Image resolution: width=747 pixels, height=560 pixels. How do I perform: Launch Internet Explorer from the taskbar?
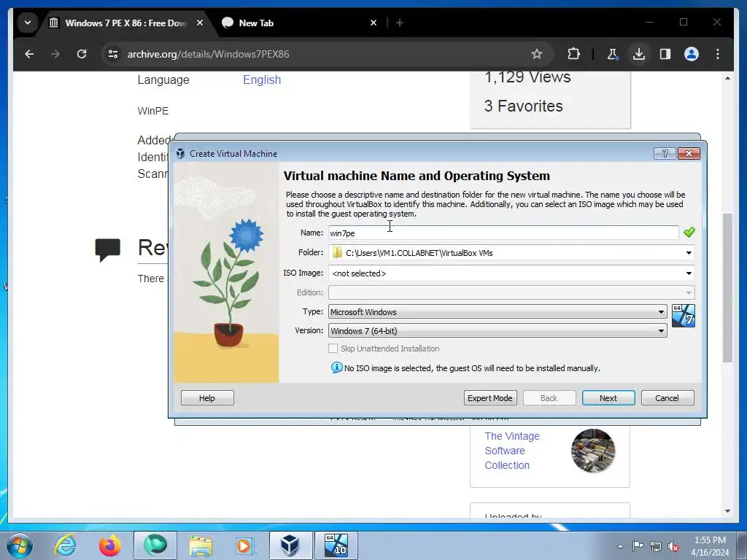tap(65, 545)
